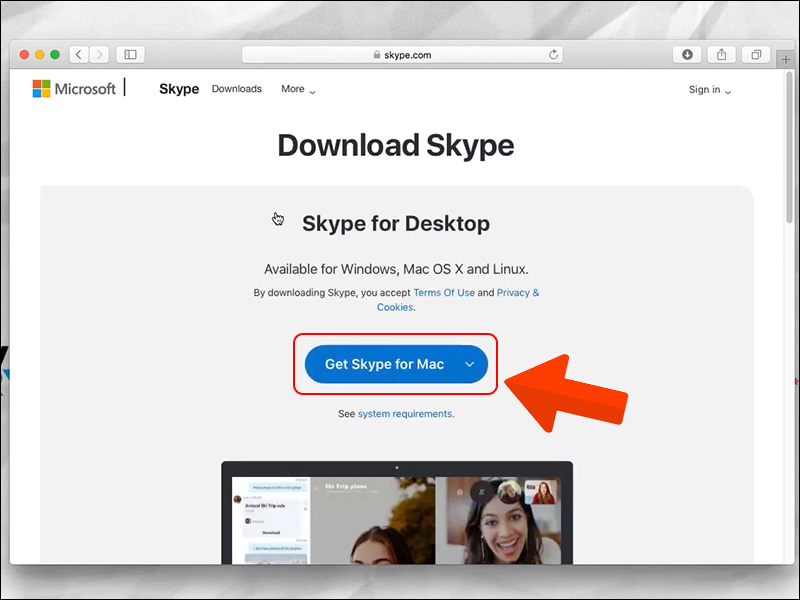
Task: Click the 'Available for Windows, Mac OS X and Linux' text
Action: [x=396, y=269]
